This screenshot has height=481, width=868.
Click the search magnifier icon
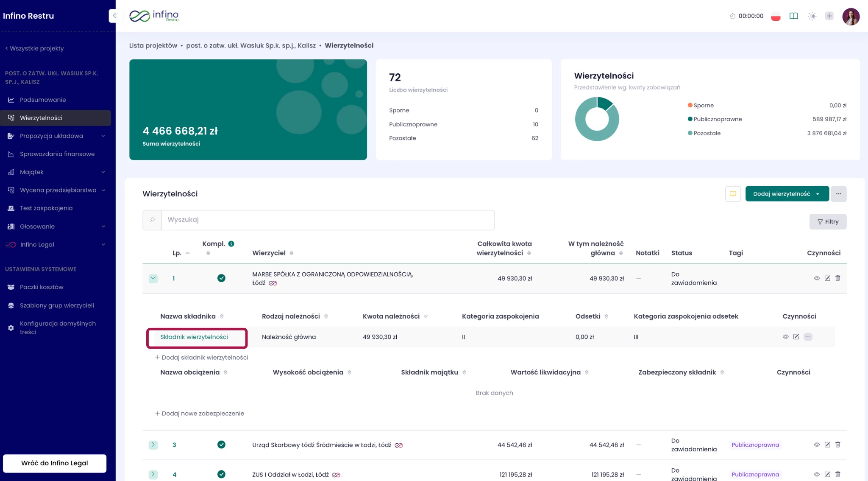[x=152, y=220]
